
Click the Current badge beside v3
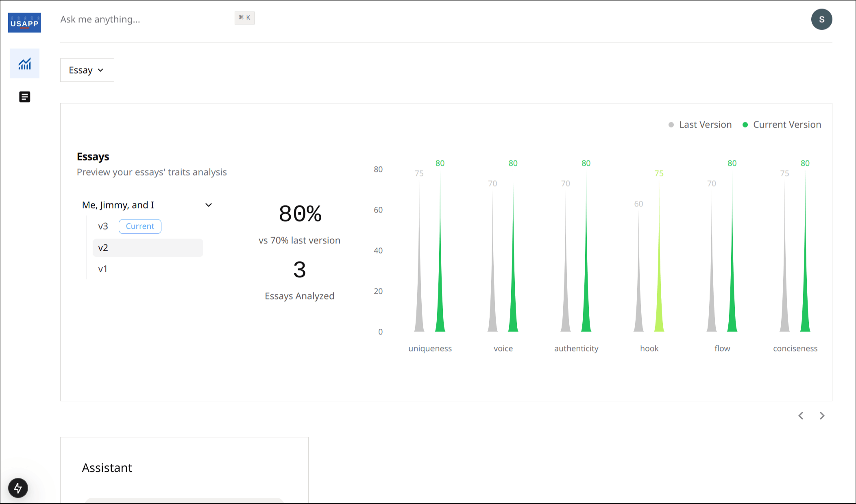(140, 226)
